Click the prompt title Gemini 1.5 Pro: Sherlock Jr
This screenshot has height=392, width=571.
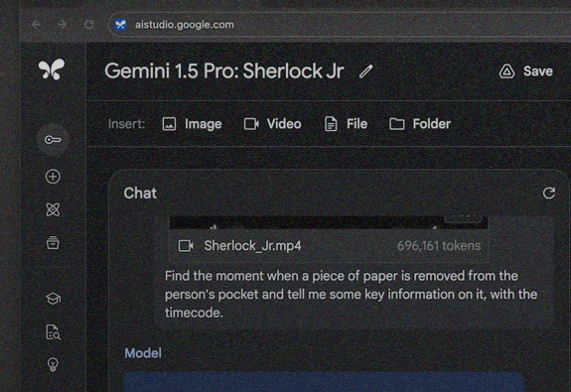tap(224, 71)
